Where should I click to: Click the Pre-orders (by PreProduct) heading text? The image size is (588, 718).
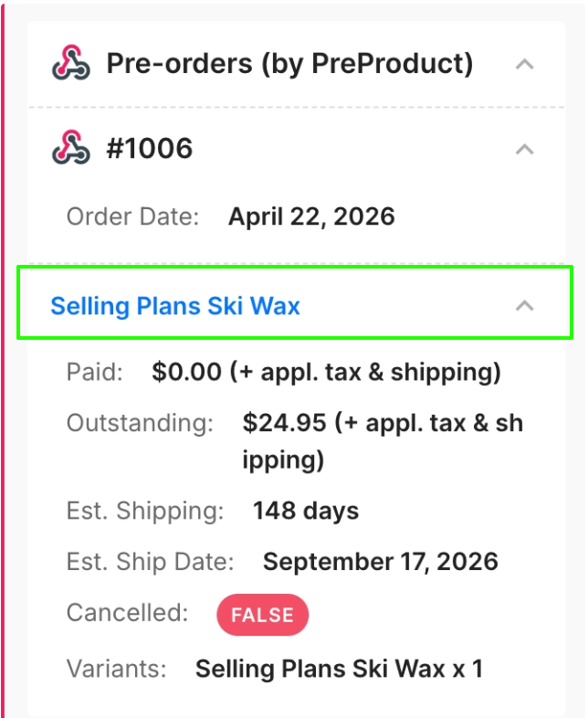tap(289, 64)
